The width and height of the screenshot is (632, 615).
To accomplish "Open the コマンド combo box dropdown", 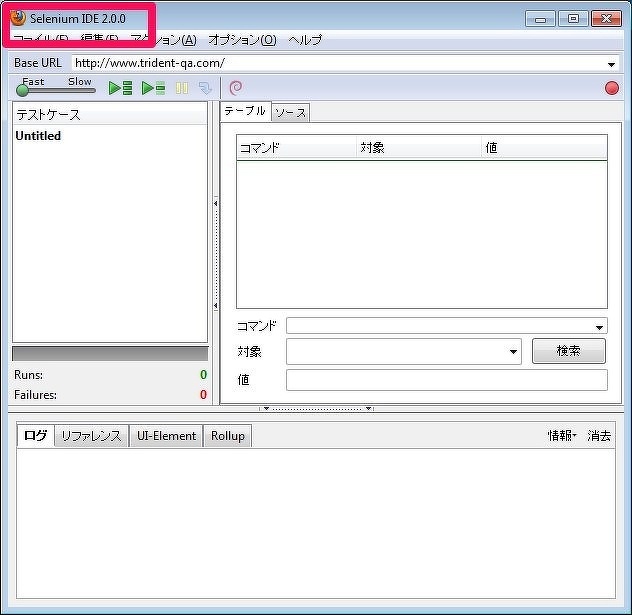I will pos(600,327).
